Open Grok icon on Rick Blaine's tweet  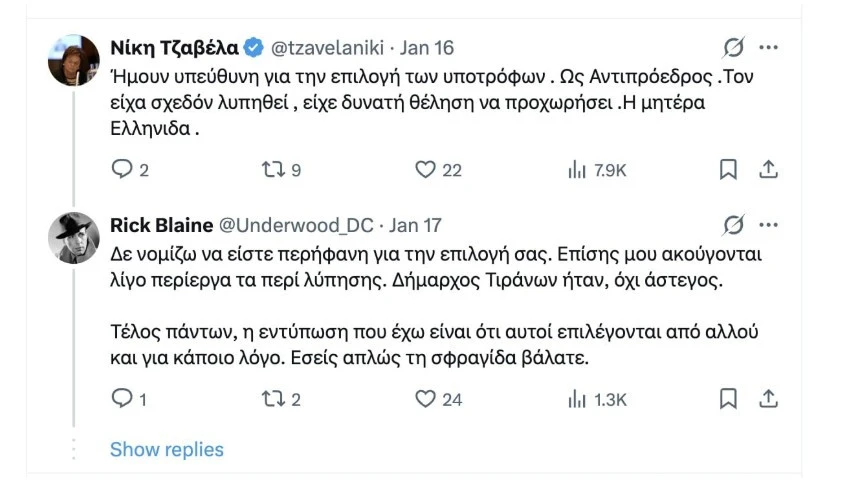coord(733,224)
